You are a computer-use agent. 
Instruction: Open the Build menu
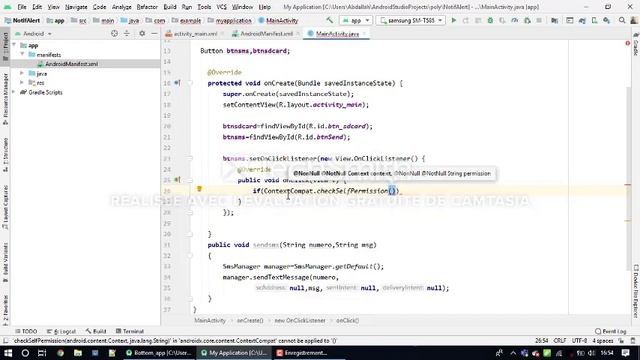tap(170, 7)
